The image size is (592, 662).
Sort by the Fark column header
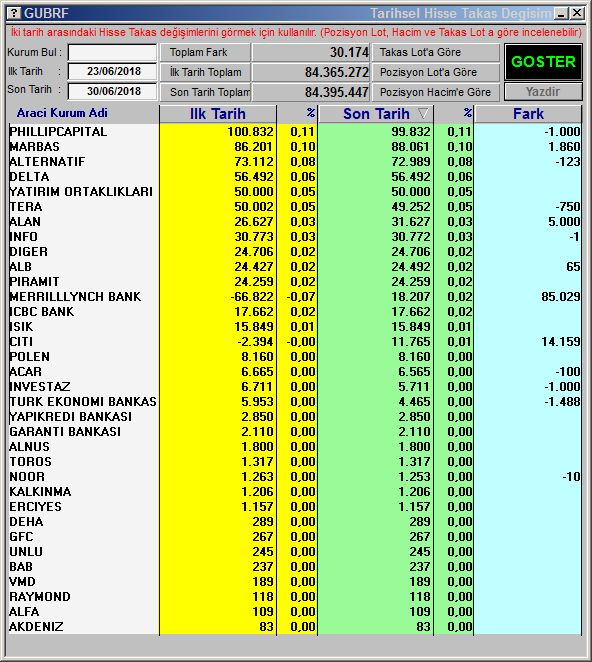tap(528, 114)
